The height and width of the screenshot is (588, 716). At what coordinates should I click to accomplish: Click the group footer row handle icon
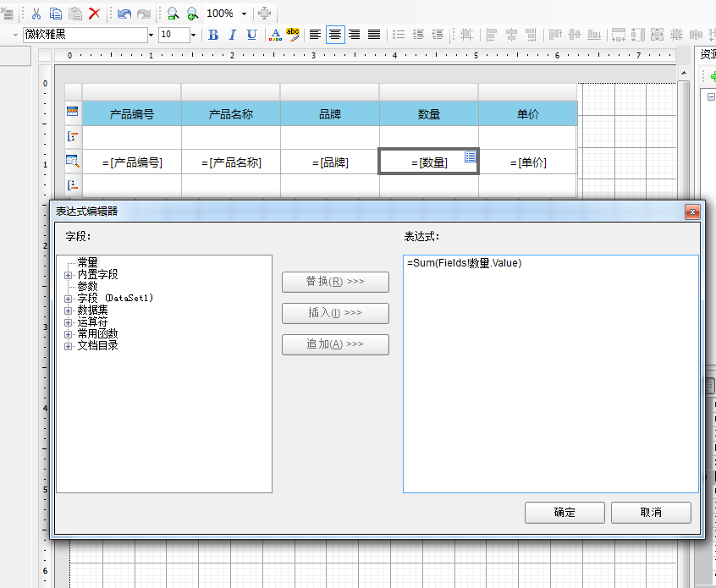pyautogui.click(x=73, y=185)
